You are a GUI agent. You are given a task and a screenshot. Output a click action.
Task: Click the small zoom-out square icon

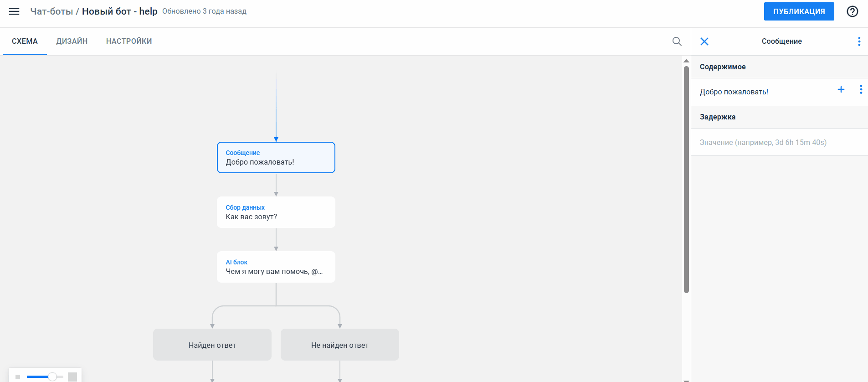coord(18,377)
